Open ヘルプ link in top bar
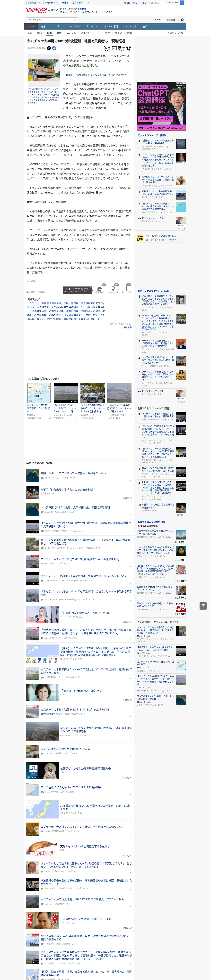Viewport: 210px width, 980px height. click(x=143, y=3)
